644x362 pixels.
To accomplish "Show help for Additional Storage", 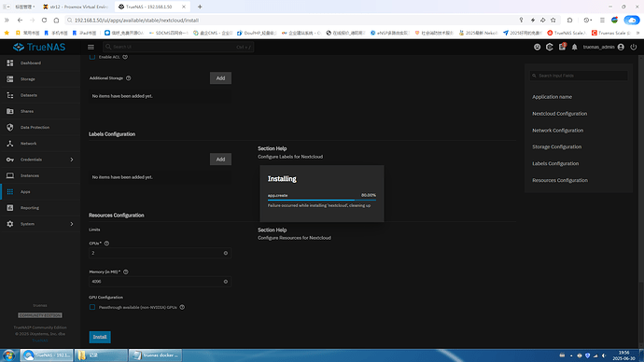I will pyautogui.click(x=129, y=78).
